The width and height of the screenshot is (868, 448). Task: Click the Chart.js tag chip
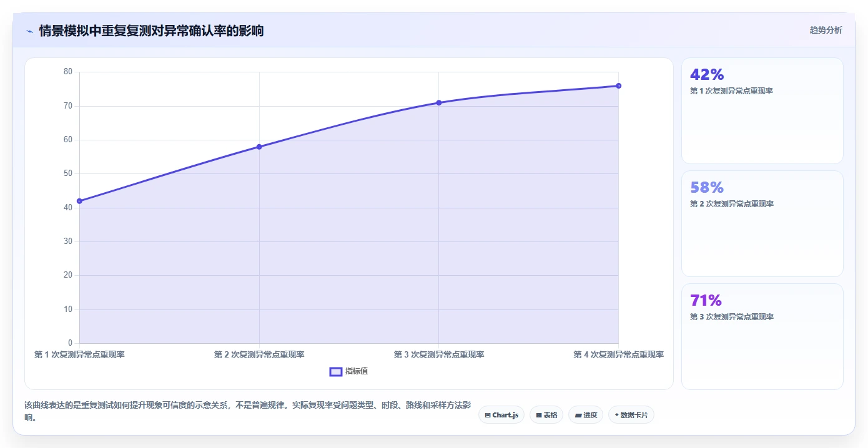(501, 415)
